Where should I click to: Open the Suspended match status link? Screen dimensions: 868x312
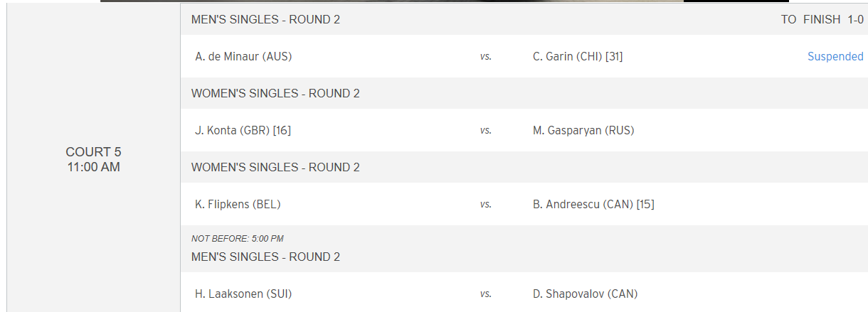pos(835,57)
